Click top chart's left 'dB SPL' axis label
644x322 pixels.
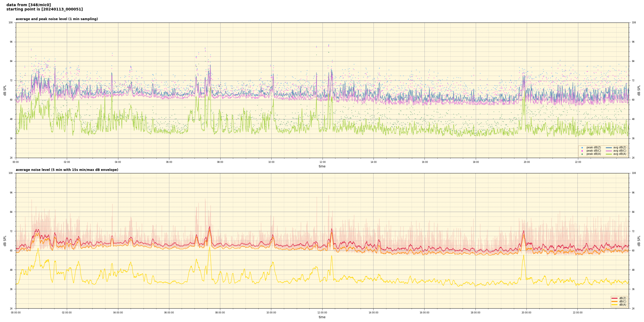point(5,90)
